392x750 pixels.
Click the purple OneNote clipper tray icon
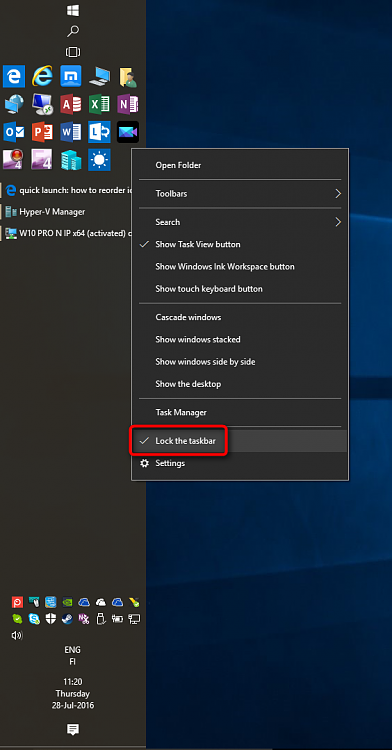(84, 619)
